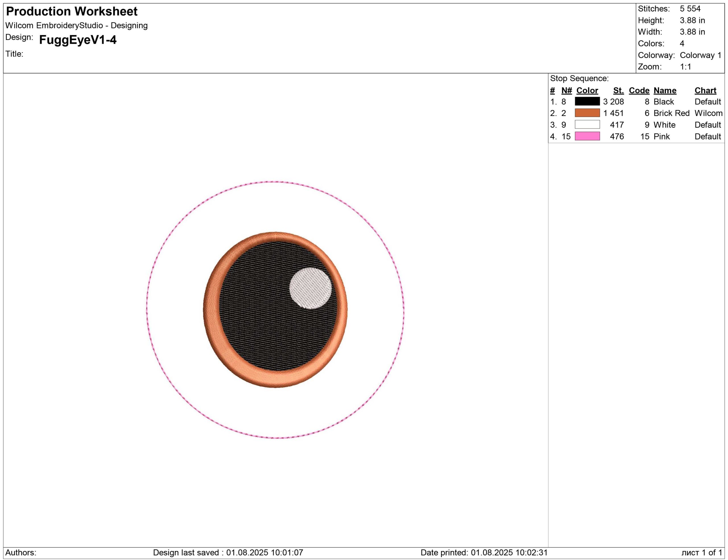Click the orange satin border ring
This screenshot has width=728, height=560.
pyautogui.click(x=211, y=310)
